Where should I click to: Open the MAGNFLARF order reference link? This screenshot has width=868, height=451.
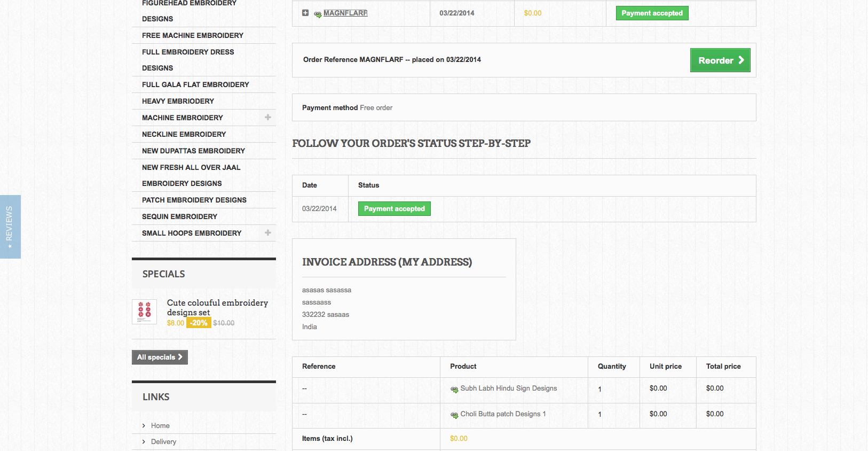pos(345,13)
